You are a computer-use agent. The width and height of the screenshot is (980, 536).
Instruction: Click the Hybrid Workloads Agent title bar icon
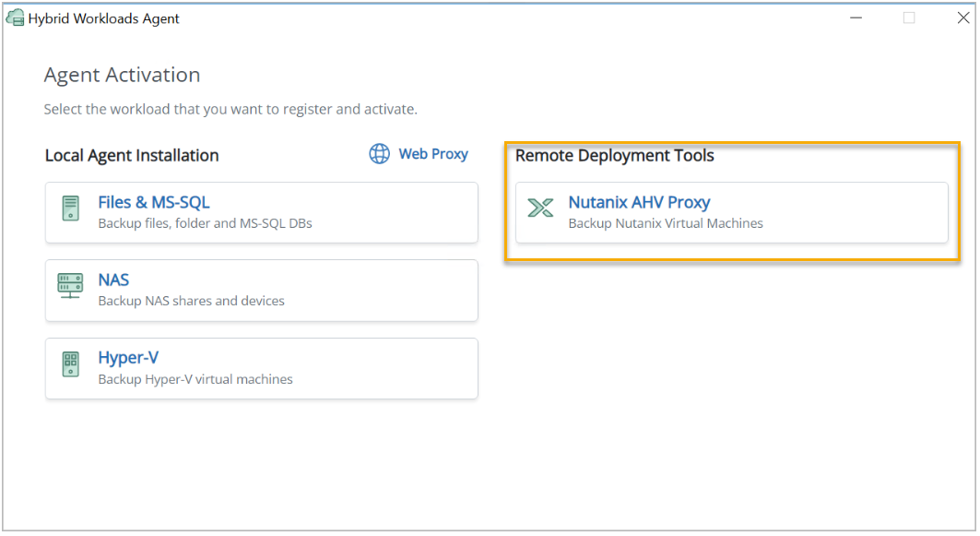[15, 18]
